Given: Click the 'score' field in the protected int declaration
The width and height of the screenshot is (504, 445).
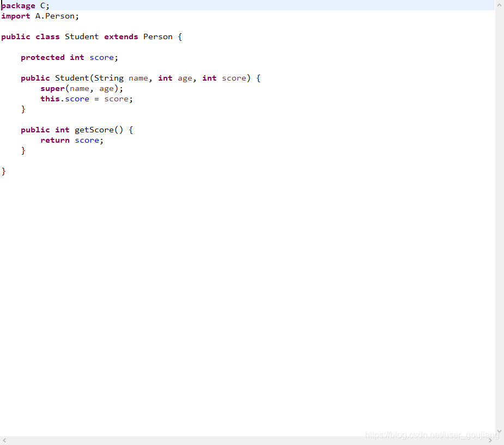Looking at the screenshot, I should tap(101, 58).
